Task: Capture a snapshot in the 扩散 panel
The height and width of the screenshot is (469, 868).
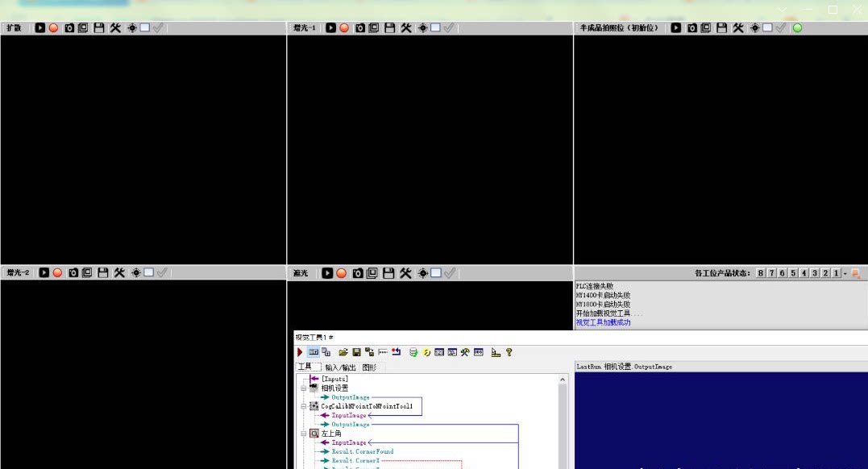Action: (69, 27)
